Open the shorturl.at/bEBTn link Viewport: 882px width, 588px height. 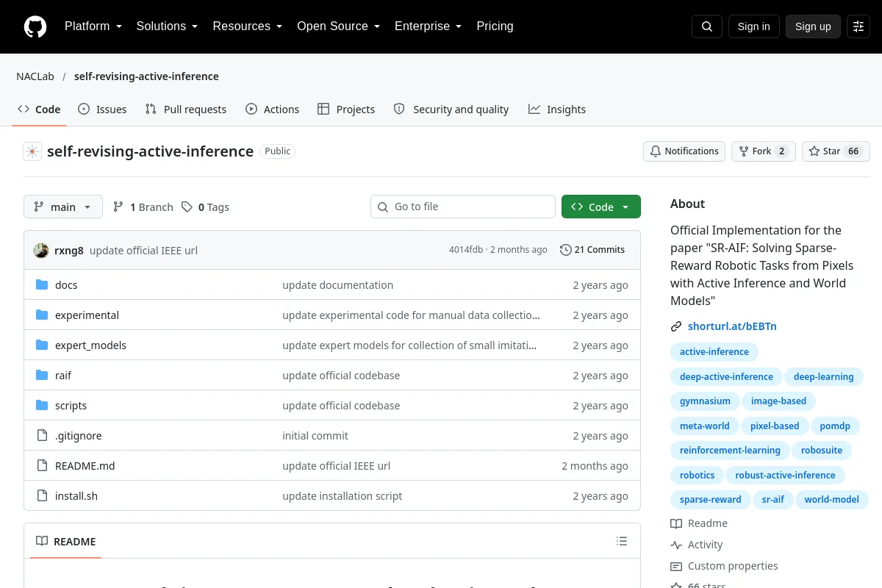[732, 326]
